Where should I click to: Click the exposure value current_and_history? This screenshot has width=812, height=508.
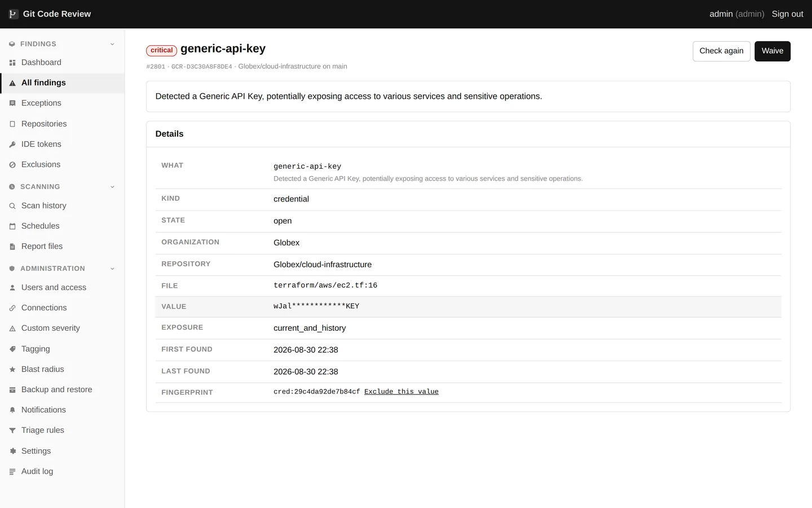pyautogui.click(x=310, y=329)
